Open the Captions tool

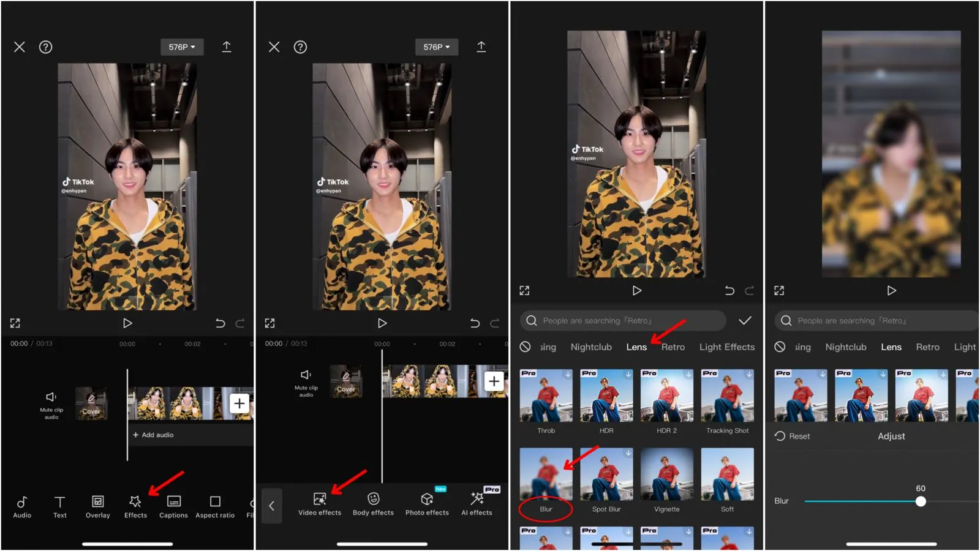173,506
